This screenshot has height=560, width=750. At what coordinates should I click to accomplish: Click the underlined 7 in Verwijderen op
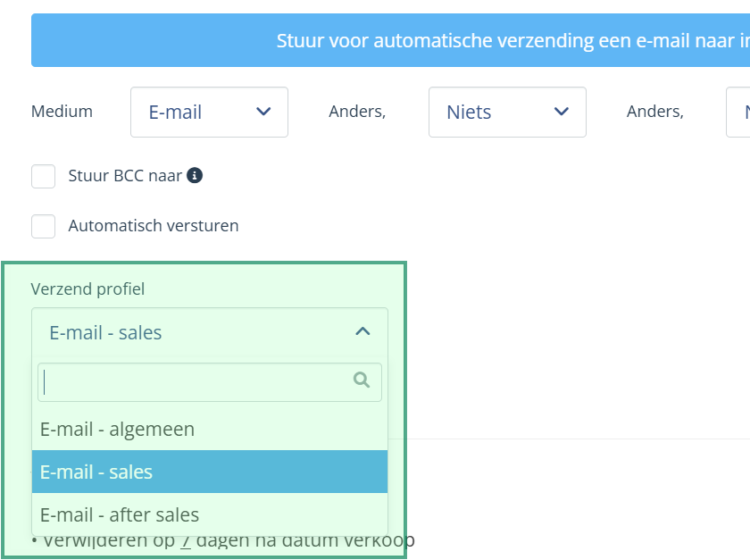185,540
